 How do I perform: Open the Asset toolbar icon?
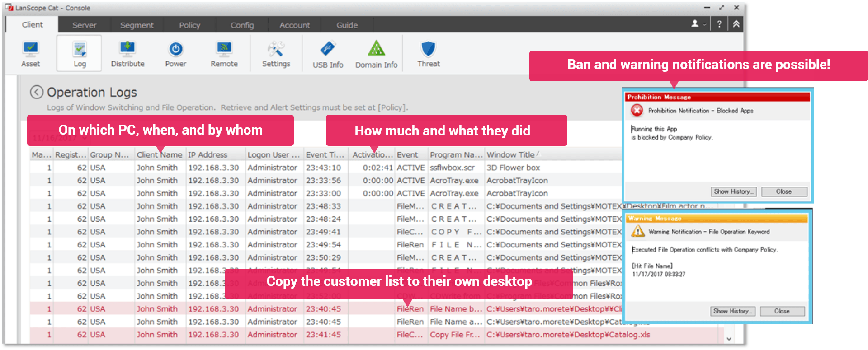pos(30,54)
